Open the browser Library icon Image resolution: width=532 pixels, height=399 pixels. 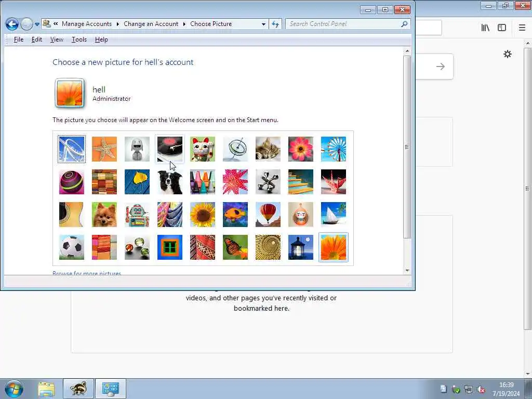click(x=485, y=28)
